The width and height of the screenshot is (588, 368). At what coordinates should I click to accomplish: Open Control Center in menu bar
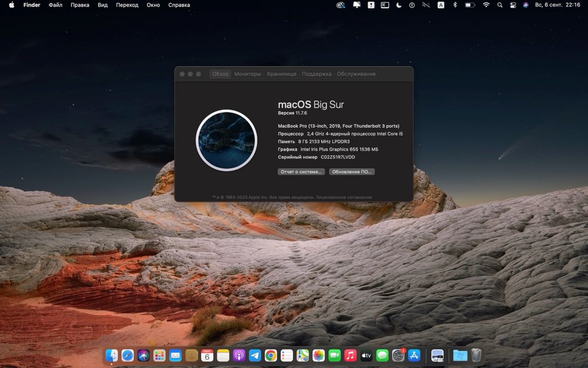tap(513, 5)
